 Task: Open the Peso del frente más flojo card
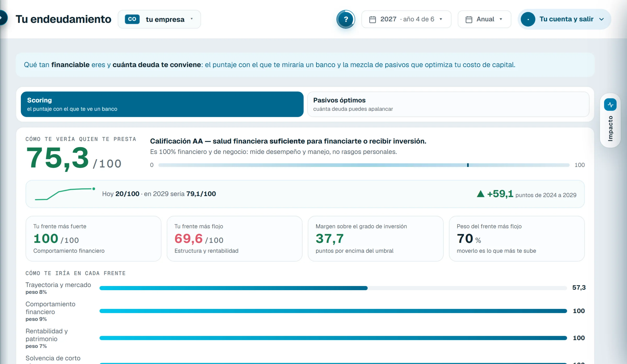pyautogui.click(x=517, y=238)
